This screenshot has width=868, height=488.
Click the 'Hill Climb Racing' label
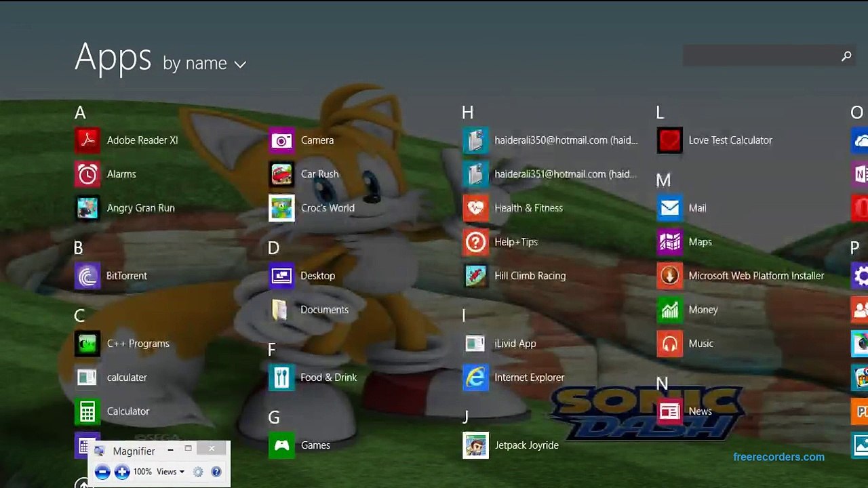(x=530, y=276)
